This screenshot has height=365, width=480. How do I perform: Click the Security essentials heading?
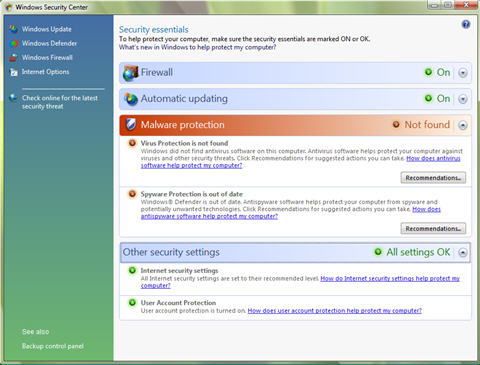click(x=154, y=29)
